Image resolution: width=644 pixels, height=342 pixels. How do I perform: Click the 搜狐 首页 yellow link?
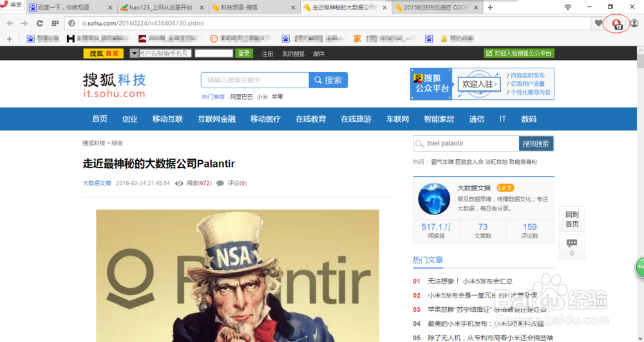coord(104,53)
